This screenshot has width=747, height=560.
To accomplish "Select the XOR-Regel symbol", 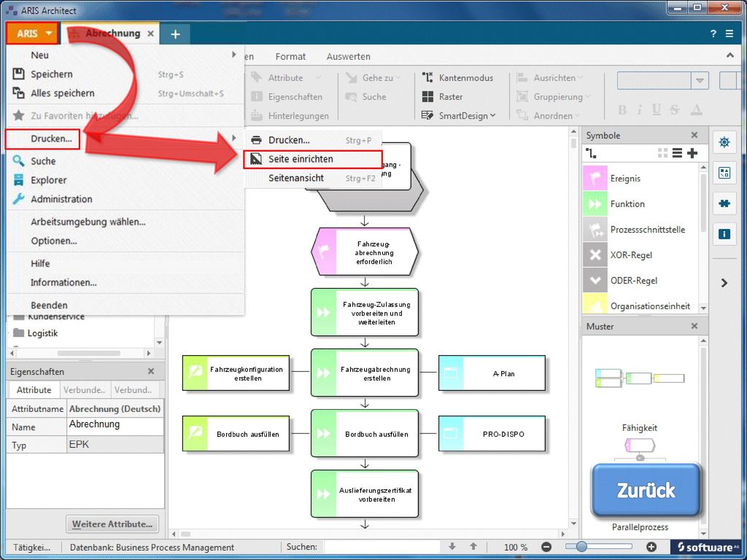I will pyautogui.click(x=640, y=254).
